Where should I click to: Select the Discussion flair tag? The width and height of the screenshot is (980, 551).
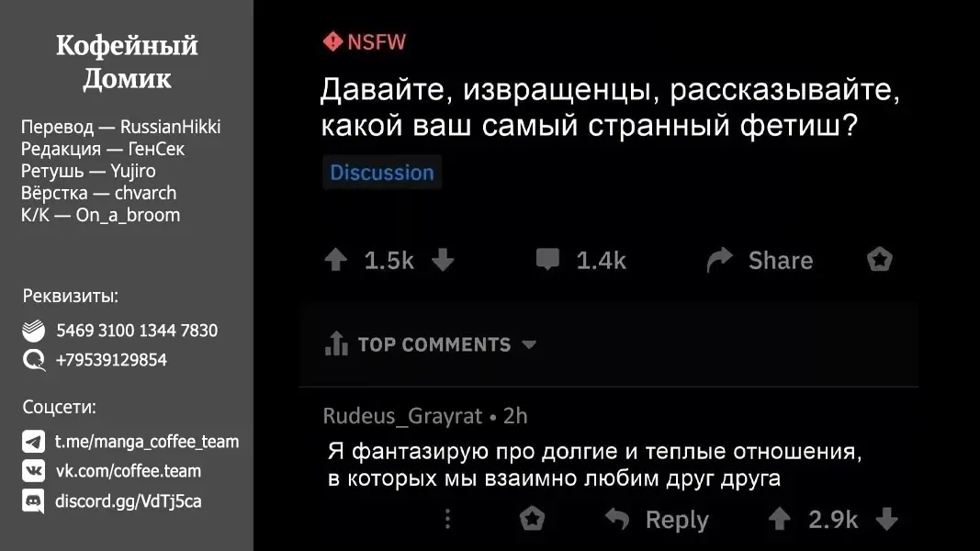point(382,173)
